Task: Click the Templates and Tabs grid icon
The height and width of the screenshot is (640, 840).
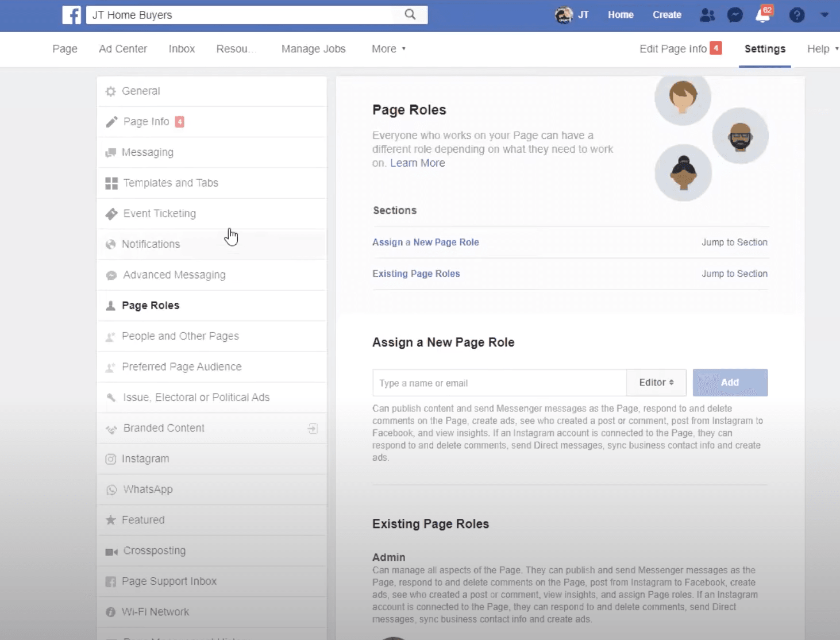Action: [x=111, y=183]
